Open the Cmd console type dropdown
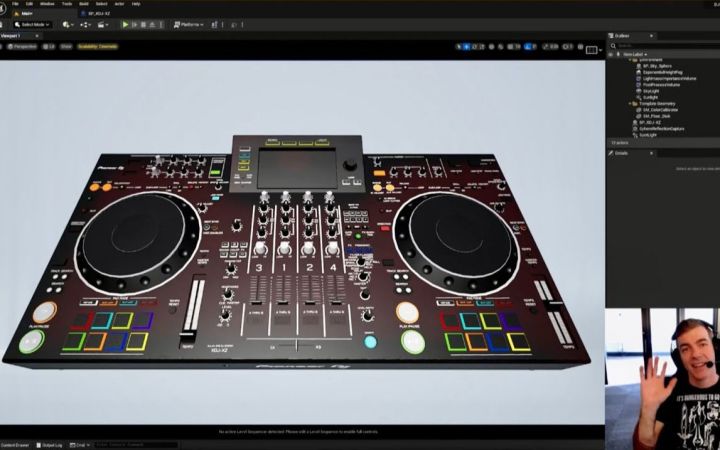The height and width of the screenshot is (450, 720). 79,445
